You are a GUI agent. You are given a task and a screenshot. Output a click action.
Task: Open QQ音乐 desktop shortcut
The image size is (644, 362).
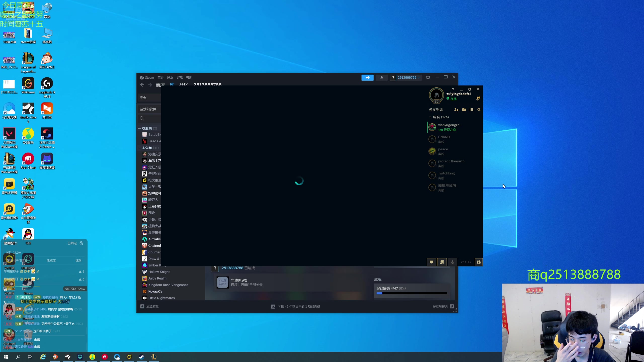[x=28, y=136]
